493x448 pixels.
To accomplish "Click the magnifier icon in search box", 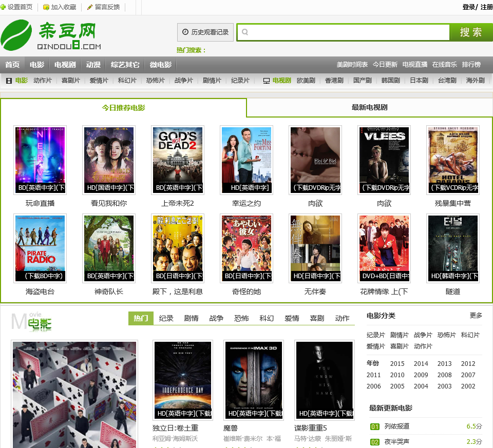I will [x=245, y=32].
